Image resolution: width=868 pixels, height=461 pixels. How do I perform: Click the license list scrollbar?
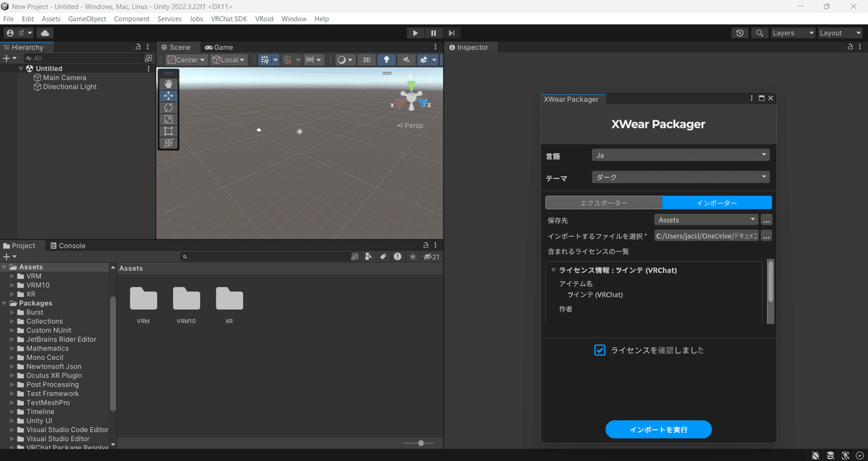(x=770, y=282)
